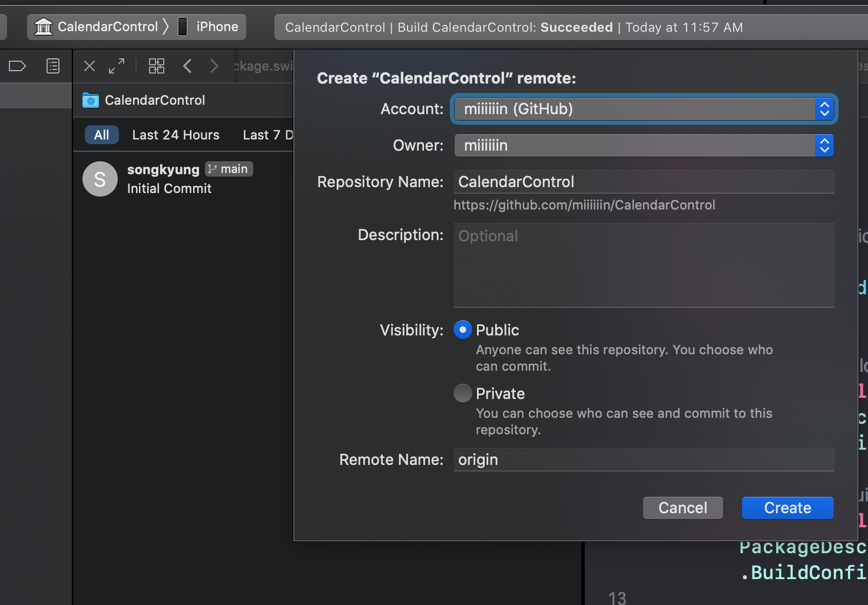Open the Account dropdown miiiiiin (GitHub)
Viewport: 868px width, 605px height.
[644, 109]
